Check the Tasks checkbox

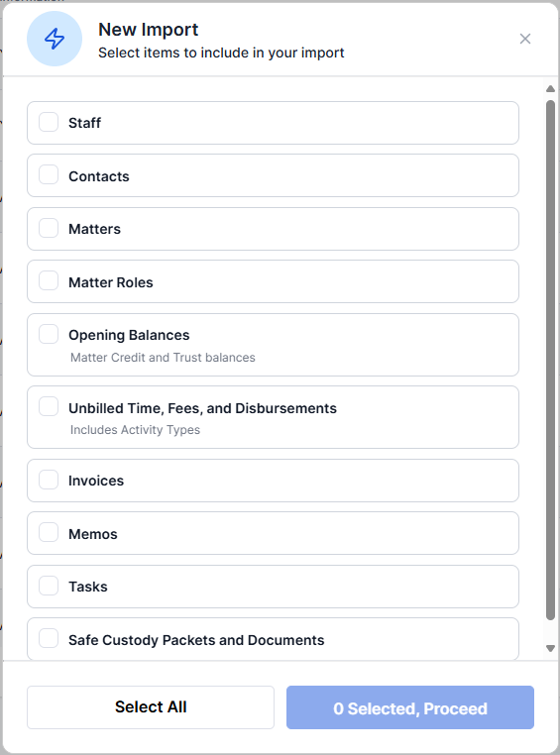(49, 586)
